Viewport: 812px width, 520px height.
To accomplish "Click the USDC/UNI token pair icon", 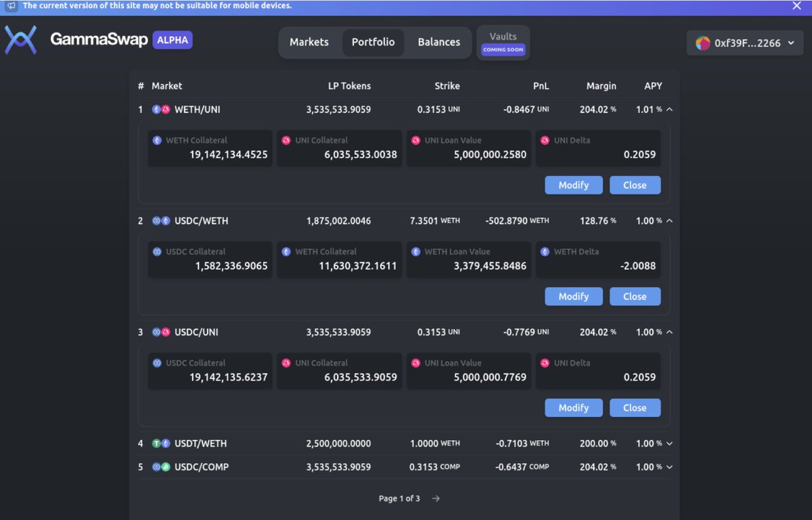I will click(x=161, y=332).
